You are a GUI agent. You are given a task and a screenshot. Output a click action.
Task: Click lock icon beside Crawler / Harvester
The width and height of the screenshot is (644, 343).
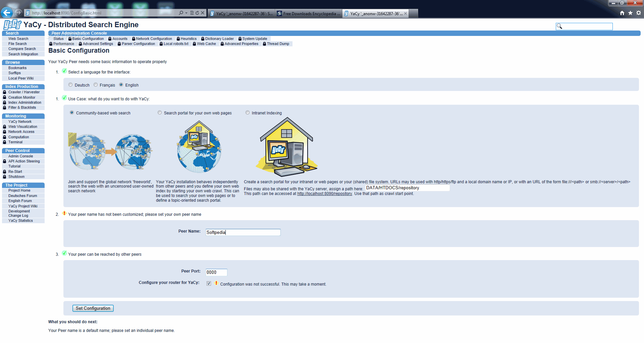tap(5, 92)
